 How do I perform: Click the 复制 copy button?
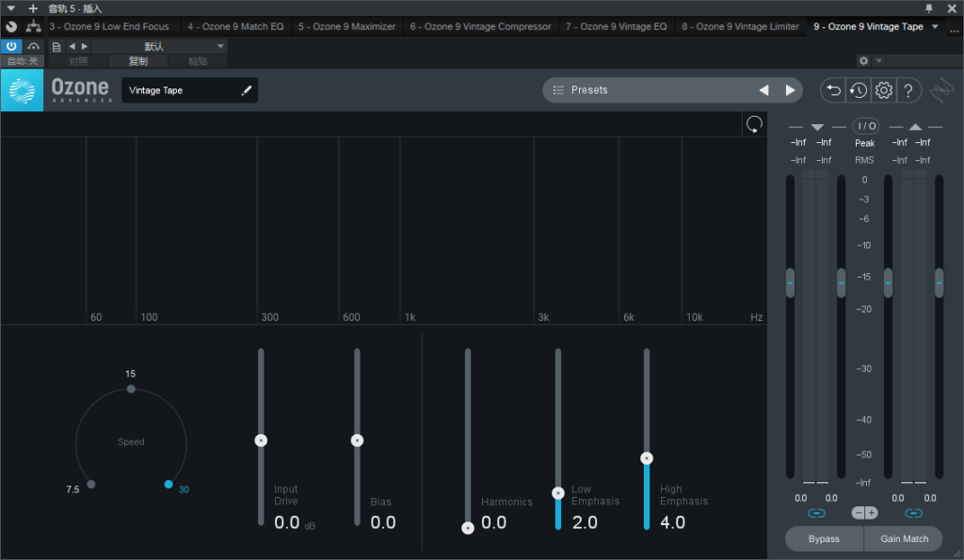click(138, 61)
